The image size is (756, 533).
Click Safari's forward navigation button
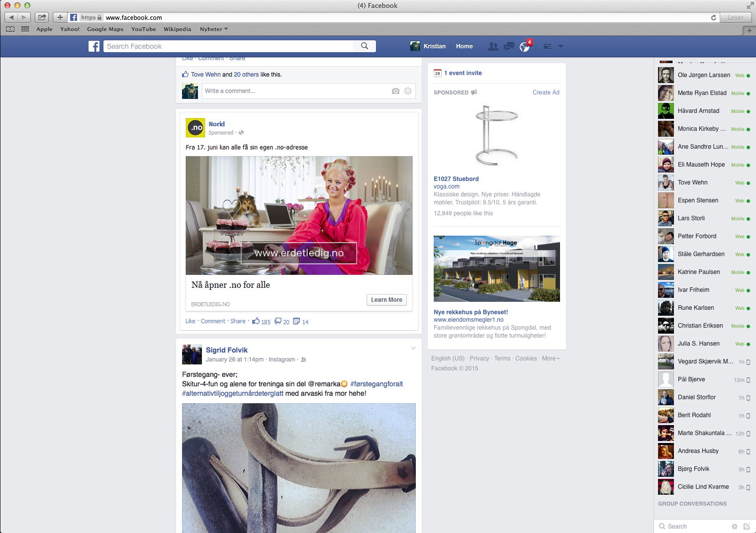point(24,17)
